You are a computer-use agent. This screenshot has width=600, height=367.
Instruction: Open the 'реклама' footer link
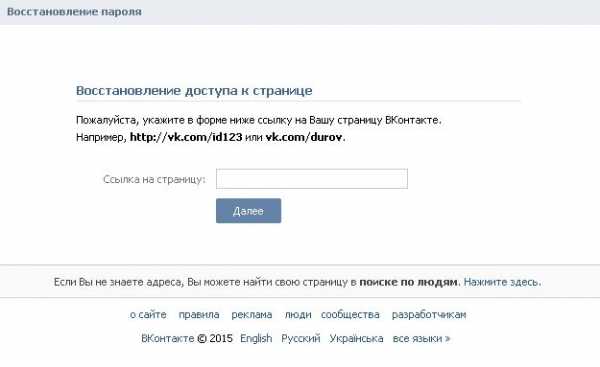(252, 315)
